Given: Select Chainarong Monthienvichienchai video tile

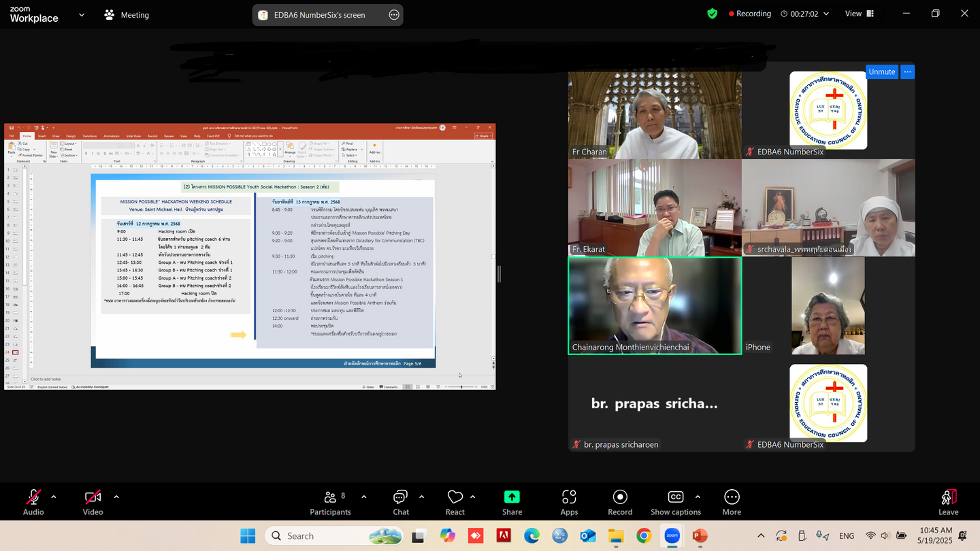Looking at the screenshot, I should [x=655, y=305].
